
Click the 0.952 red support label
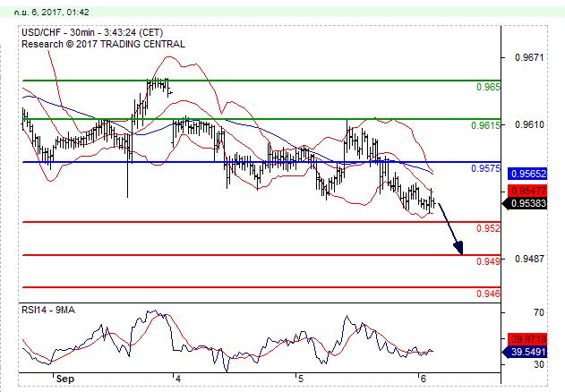(488, 228)
